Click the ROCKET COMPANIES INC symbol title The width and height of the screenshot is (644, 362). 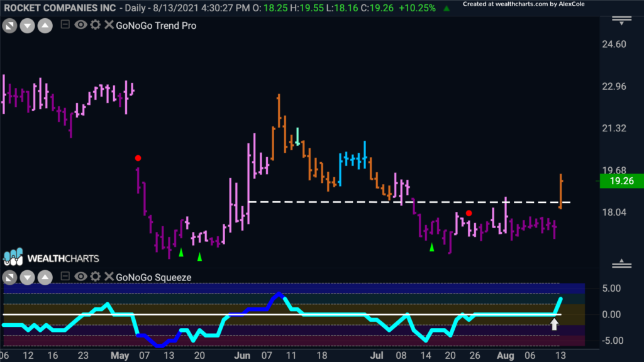pos(60,8)
